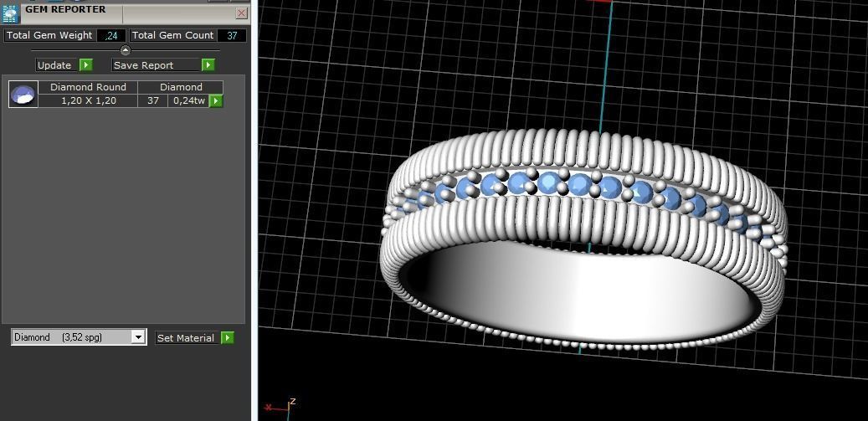Collapse the panel with the round arrow
The image size is (868, 421).
(126, 50)
